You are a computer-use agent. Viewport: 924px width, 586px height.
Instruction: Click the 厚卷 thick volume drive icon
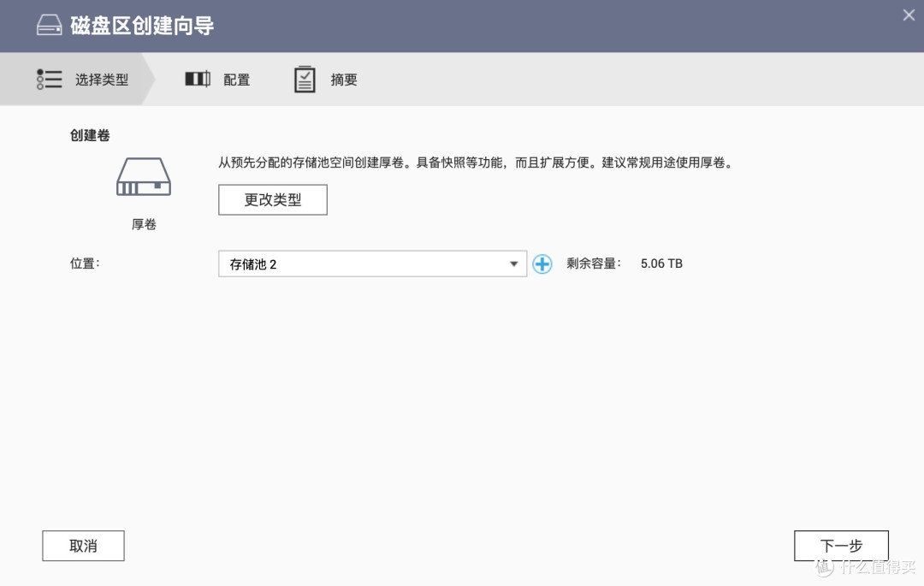[x=143, y=176]
